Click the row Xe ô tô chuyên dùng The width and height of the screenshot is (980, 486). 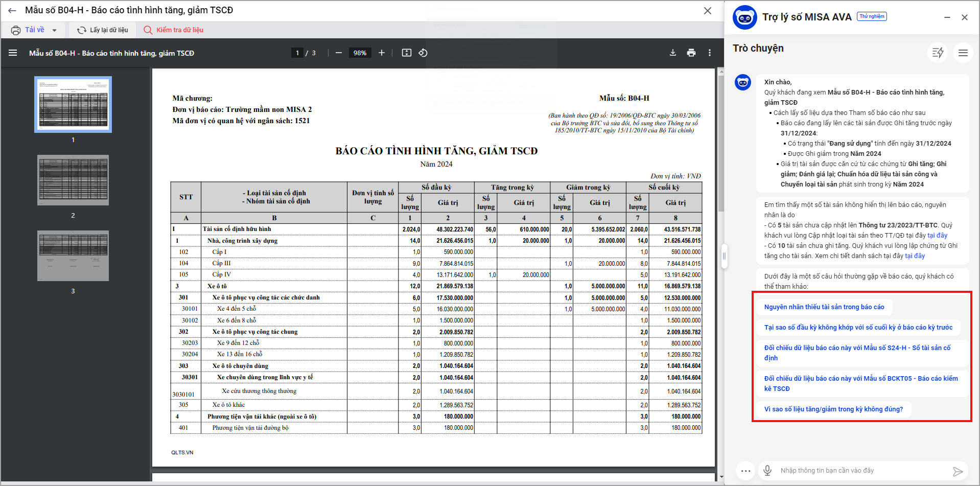436,366
